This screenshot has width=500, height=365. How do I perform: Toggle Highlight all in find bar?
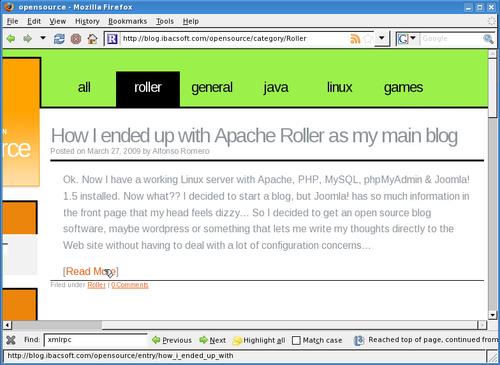point(259,340)
